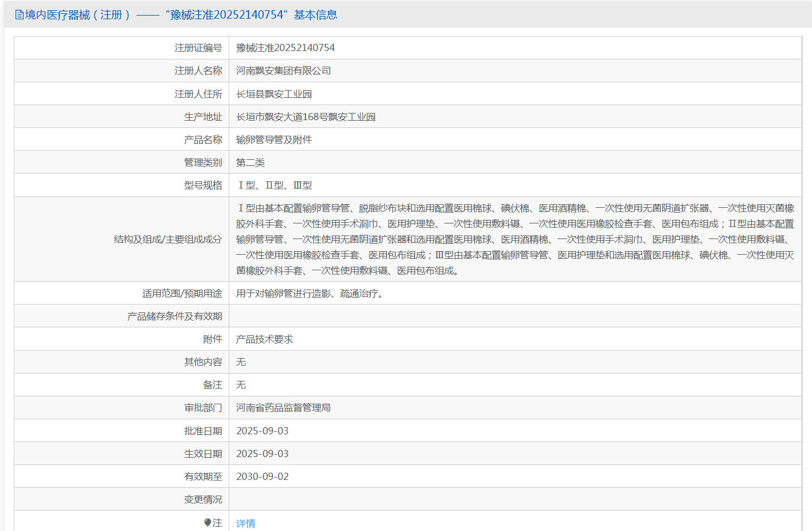Select the expiry date 2030-09-02
The width and height of the screenshot is (812, 531).
pyautogui.click(x=262, y=476)
